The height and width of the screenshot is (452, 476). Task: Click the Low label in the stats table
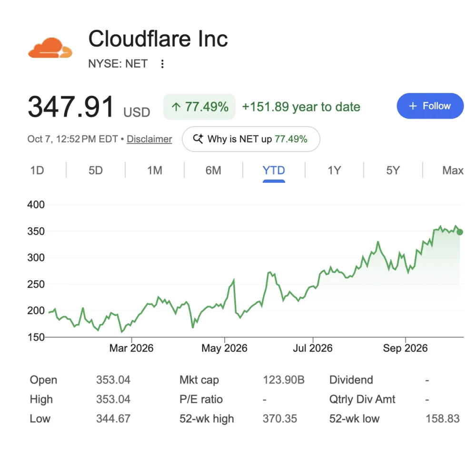(40, 419)
